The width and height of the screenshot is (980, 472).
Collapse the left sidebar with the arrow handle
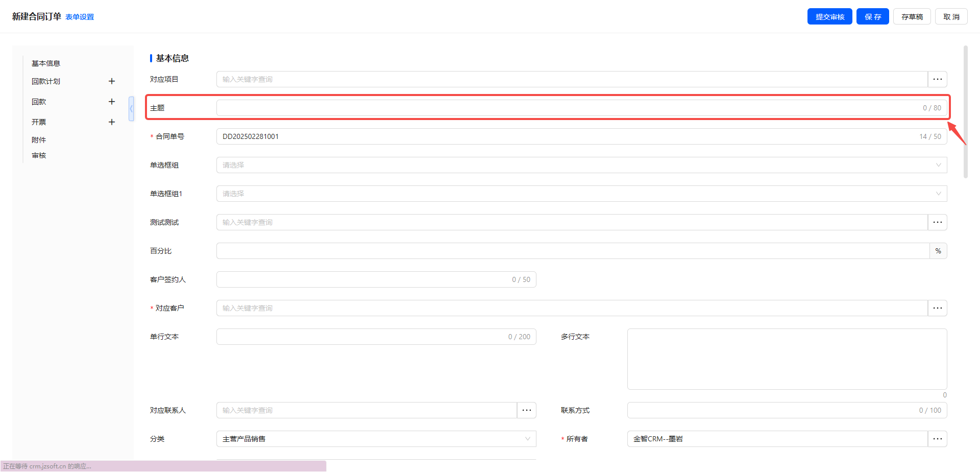pyautogui.click(x=131, y=109)
